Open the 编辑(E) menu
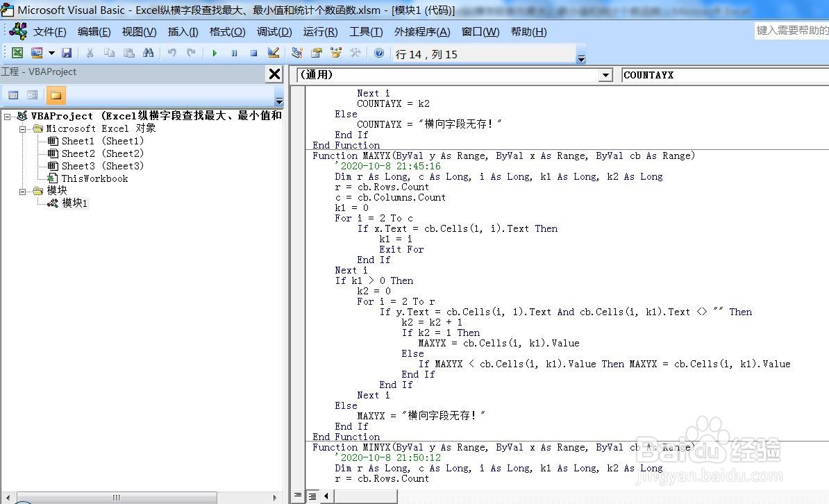 (94, 32)
